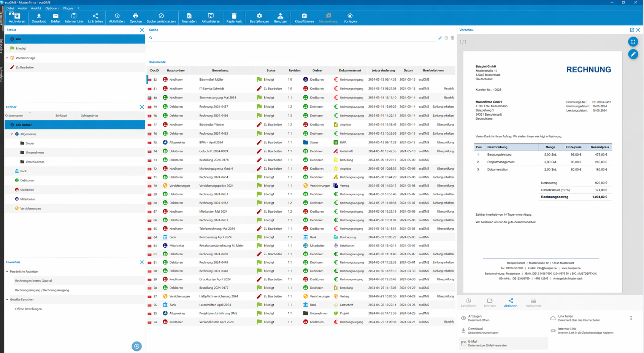Click the round edit pencil button in preview
Image resolution: width=644 pixels, height=353 pixels.
(x=633, y=54)
